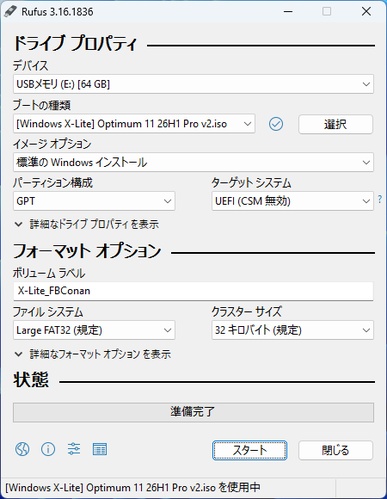The height and width of the screenshot is (499, 387).
Task: Click the status bar ISO file text
Action: 133,487
